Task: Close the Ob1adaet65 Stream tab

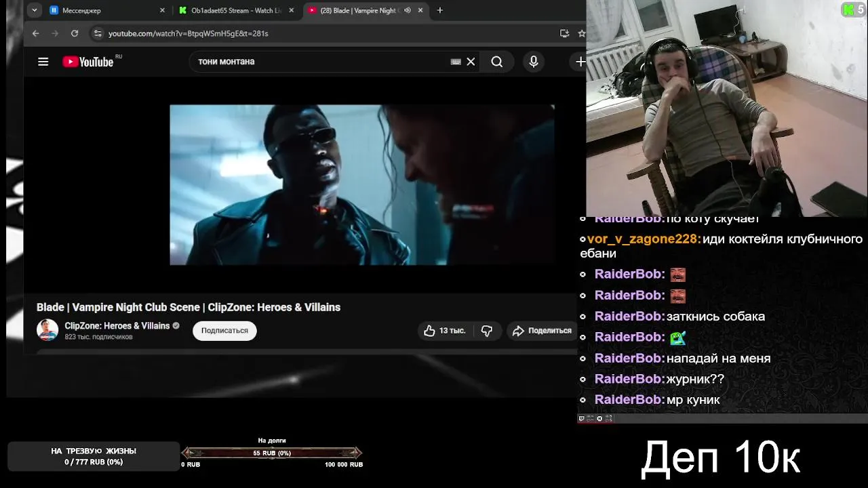Action: [x=292, y=10]
